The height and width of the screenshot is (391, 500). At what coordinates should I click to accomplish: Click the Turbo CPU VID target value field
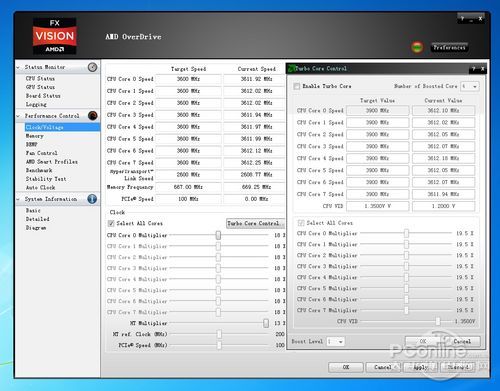pos(378,206)
